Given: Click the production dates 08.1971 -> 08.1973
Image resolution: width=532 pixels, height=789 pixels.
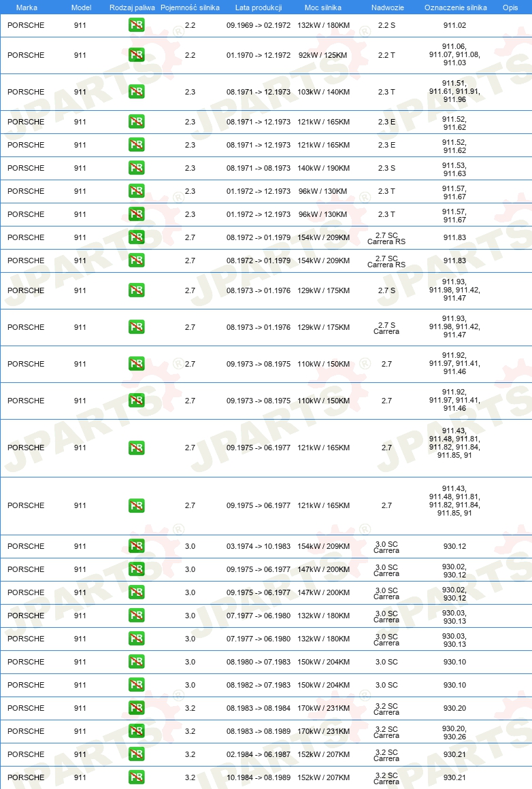Looking at the screenshot, I should [259, 168].
